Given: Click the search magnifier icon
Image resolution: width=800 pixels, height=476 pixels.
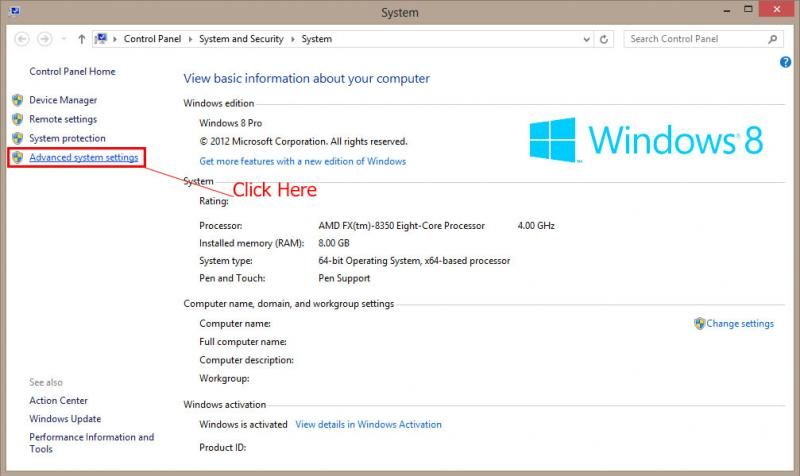Looking at the screenshot, I should [772, 39].
